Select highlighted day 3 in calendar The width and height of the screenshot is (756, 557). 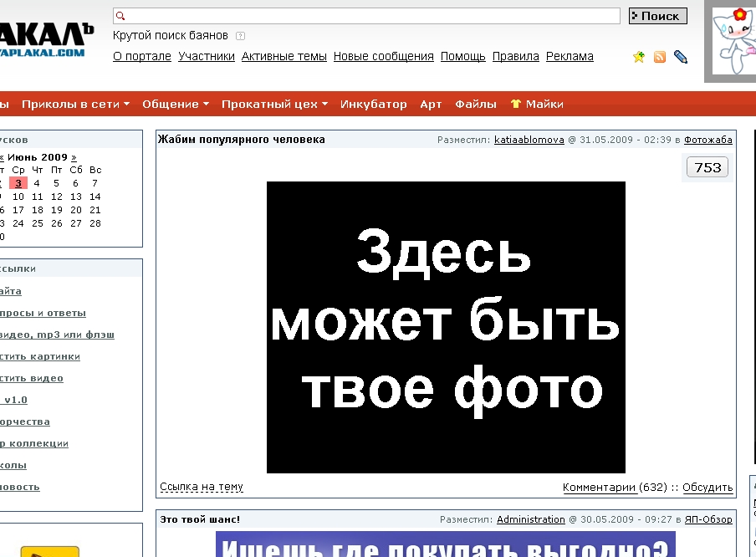pos(18,183)
